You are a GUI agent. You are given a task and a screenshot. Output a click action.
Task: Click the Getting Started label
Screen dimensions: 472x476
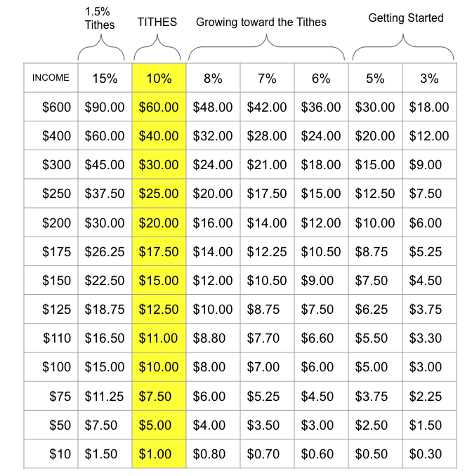point(406,18)
